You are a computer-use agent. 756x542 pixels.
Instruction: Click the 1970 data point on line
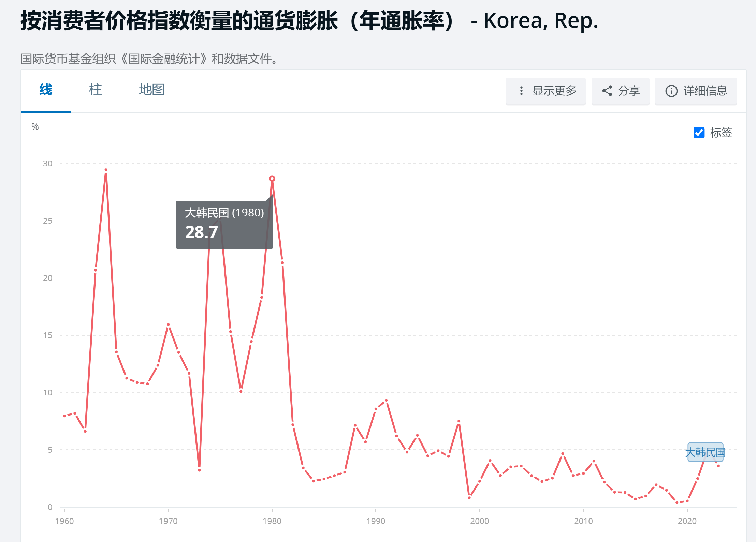click(x=168, y=325)
